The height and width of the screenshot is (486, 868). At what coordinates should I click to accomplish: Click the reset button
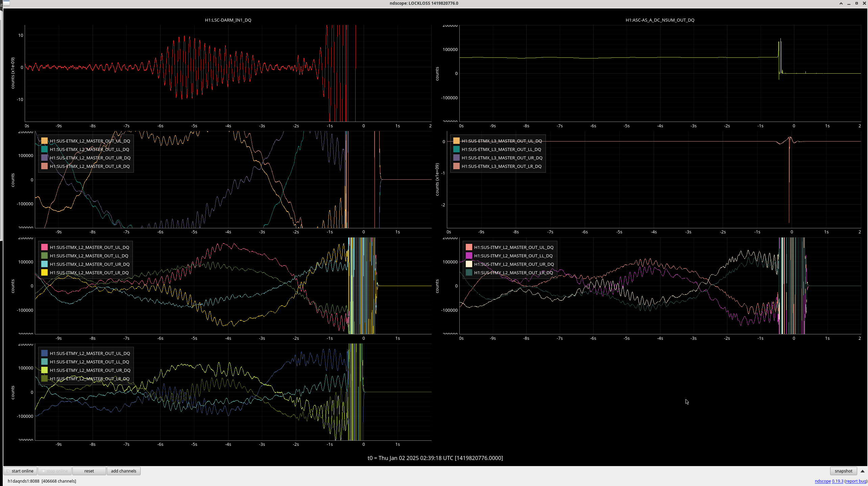[89, 471]
